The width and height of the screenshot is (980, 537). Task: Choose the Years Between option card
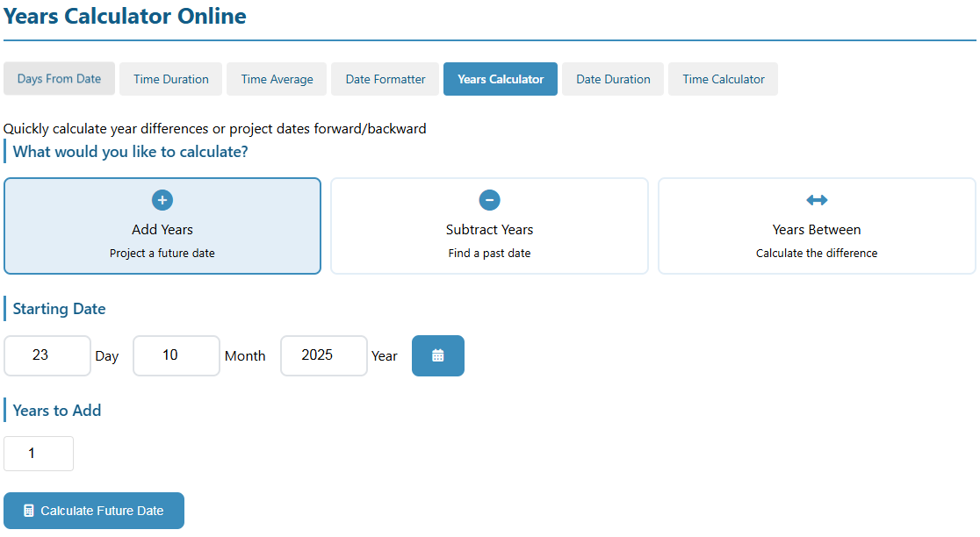pyautogui.click(x=817, y=226)
